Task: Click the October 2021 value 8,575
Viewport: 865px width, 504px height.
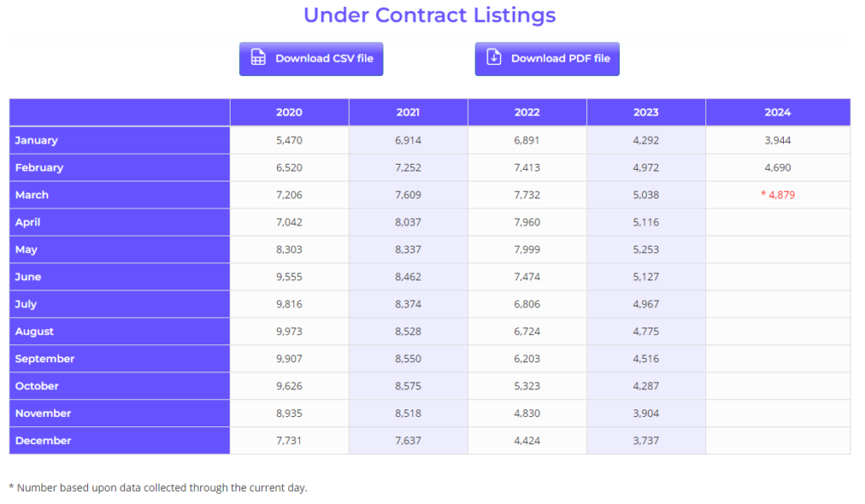Action: coord(408,386)
